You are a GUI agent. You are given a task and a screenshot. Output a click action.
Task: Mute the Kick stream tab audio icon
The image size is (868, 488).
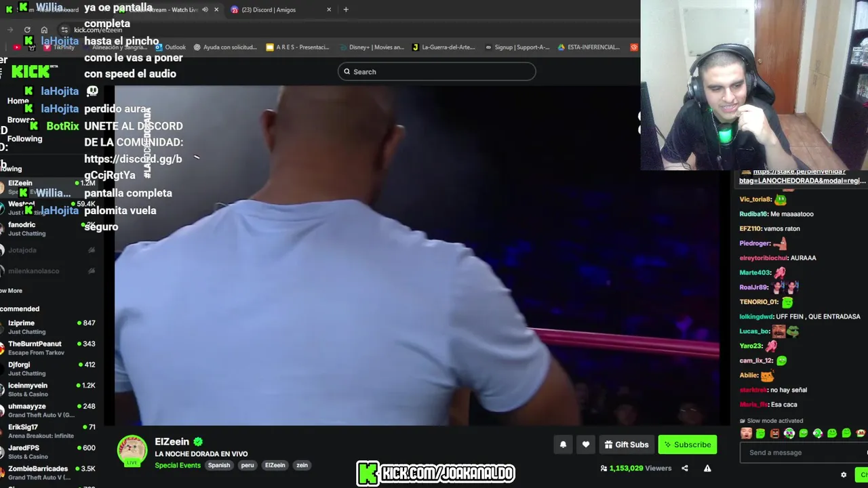click(205, 9)
